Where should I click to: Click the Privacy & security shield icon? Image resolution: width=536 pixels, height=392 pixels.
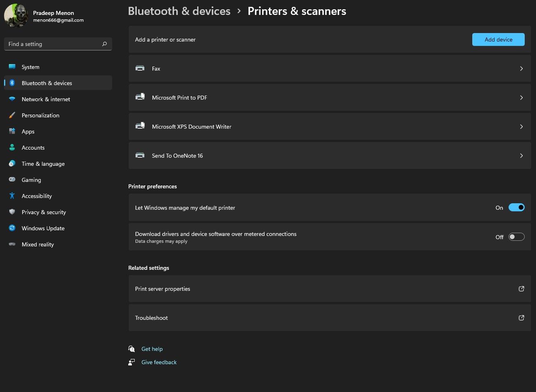pos(12,212)
